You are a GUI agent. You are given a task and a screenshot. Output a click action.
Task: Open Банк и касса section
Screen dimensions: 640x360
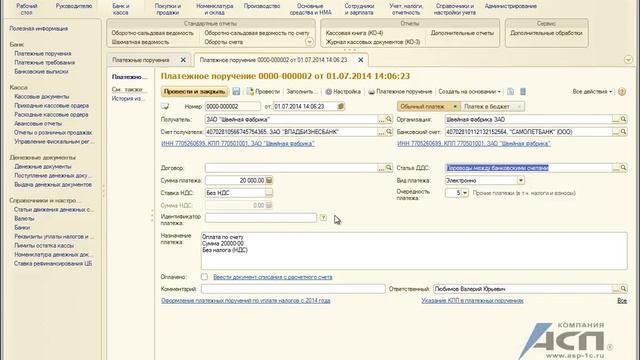tap(120, 9)
